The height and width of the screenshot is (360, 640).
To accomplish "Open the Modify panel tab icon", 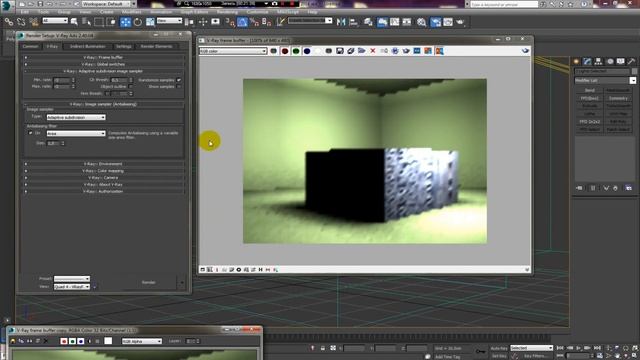I will point(587,62).
